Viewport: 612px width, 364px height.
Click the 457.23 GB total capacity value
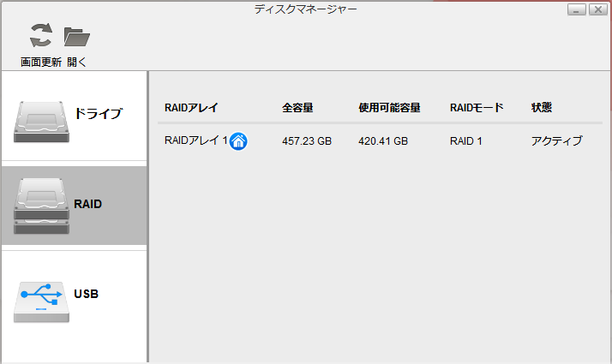[x=307, y=140]
